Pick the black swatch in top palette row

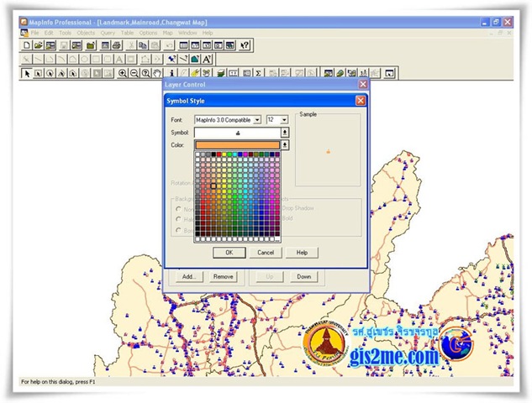(213, 154)
